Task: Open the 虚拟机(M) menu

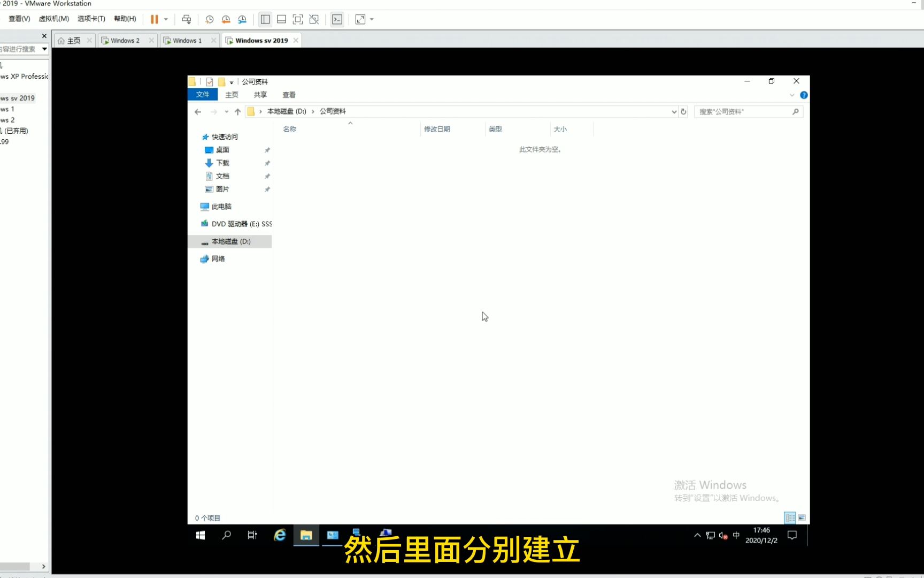Action: (54, 19)
